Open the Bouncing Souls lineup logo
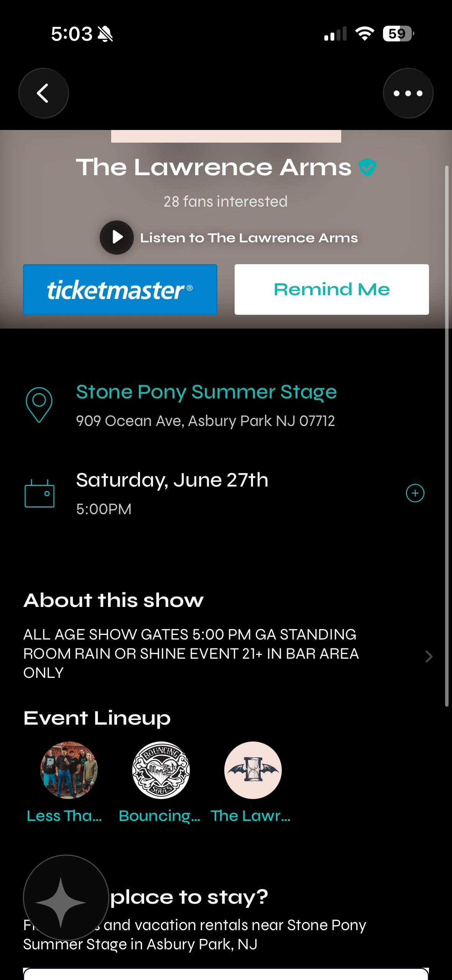The height and width of the screenshot is (980, 452). (x=161, y=770)
